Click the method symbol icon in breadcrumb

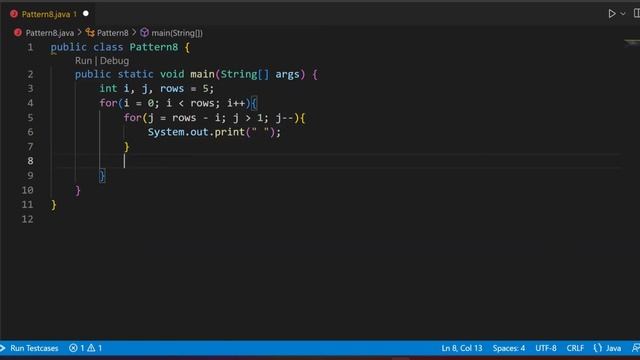(x=144, y=33)
